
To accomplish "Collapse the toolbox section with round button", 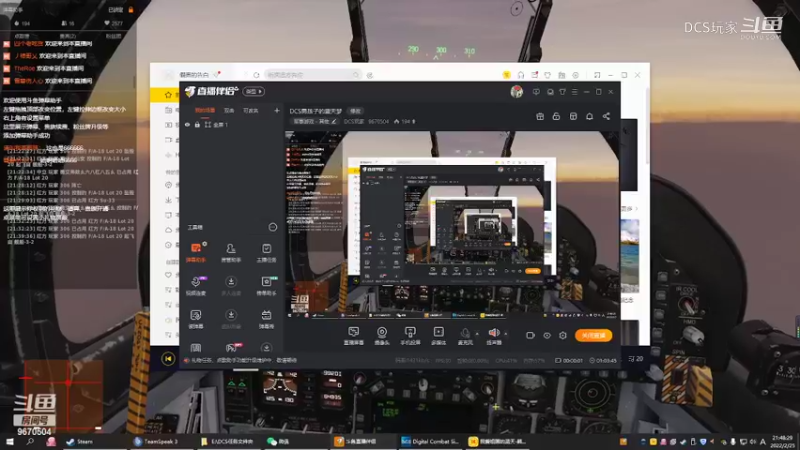I will 273,227.
